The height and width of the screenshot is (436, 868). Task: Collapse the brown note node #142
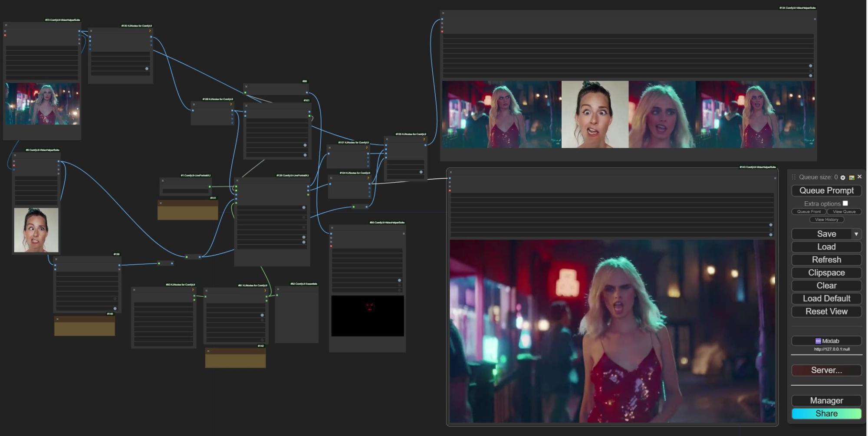208,351
